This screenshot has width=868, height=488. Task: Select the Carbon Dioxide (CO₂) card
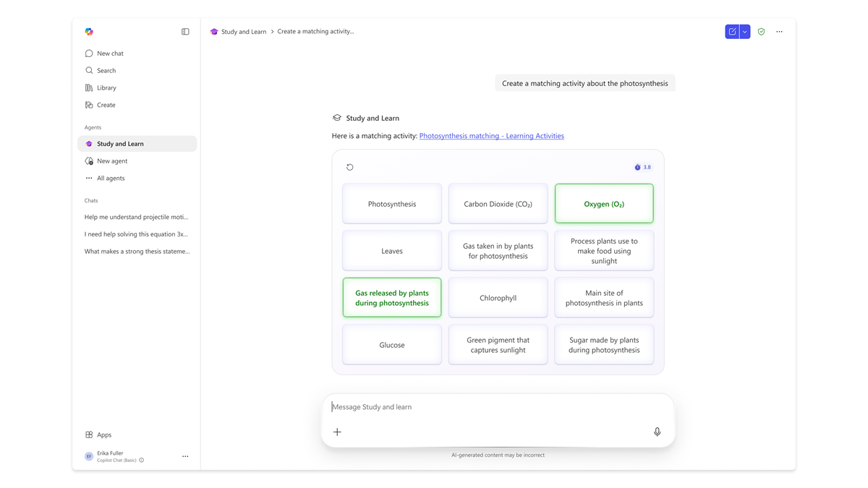(x=498, y=204)
